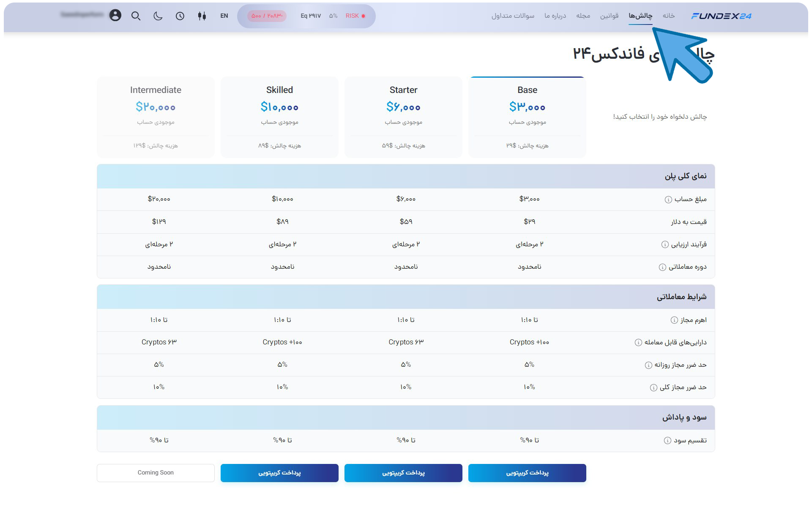Click the RISK status indicator
Screen dimensions: 812x510
point(355,16)
